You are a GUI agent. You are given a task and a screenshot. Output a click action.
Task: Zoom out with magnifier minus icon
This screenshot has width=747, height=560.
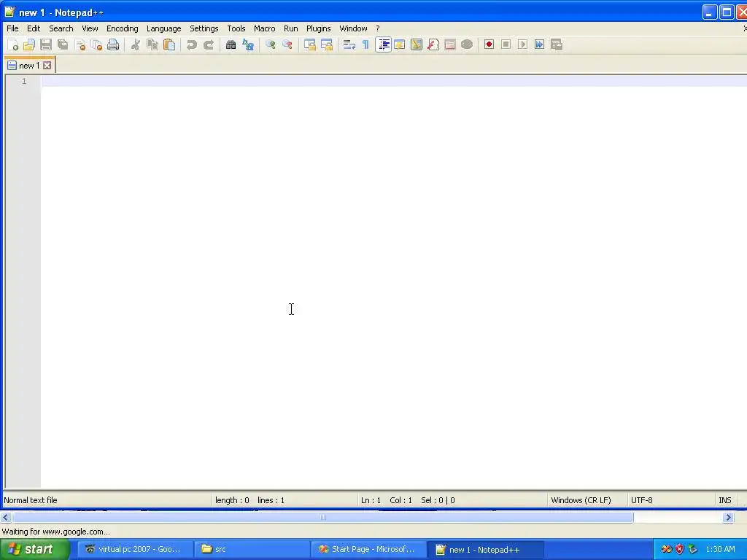287,44
